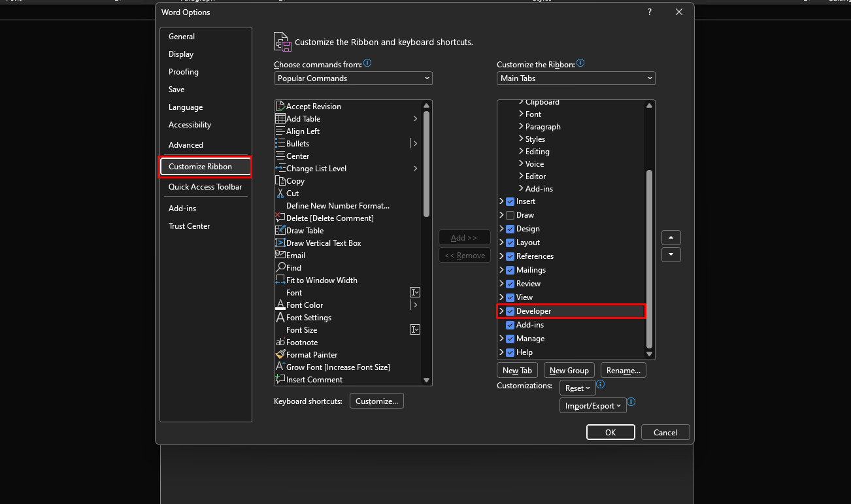The height and width of the screenshot is (504, 851).
Task: Expand the View tab tree node
Action: pos(501,297)
